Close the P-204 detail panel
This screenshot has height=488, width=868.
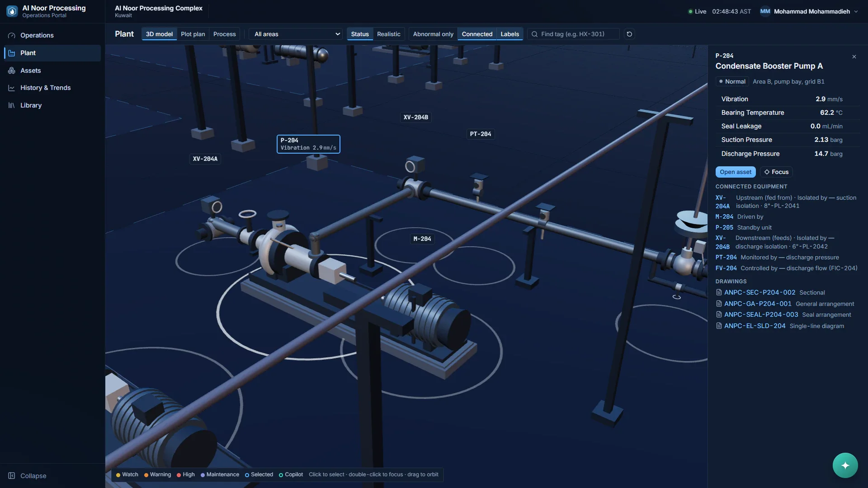[x=854, y=56]
